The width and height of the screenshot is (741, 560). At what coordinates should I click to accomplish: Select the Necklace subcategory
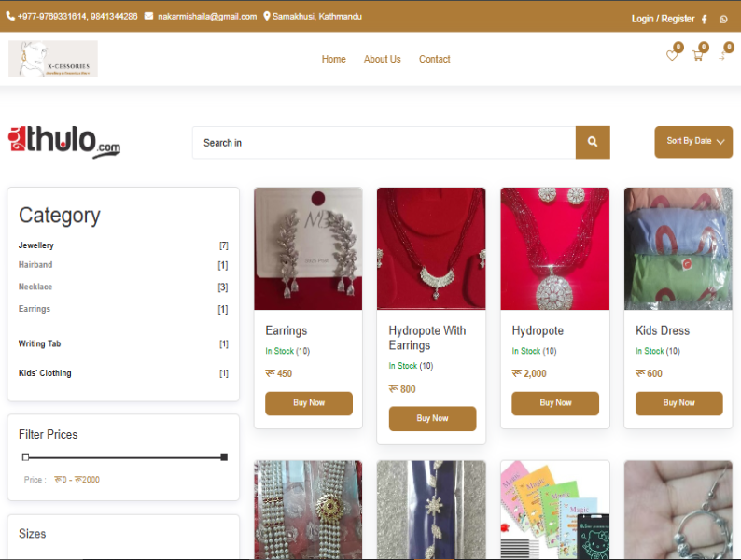coord(35,287)
